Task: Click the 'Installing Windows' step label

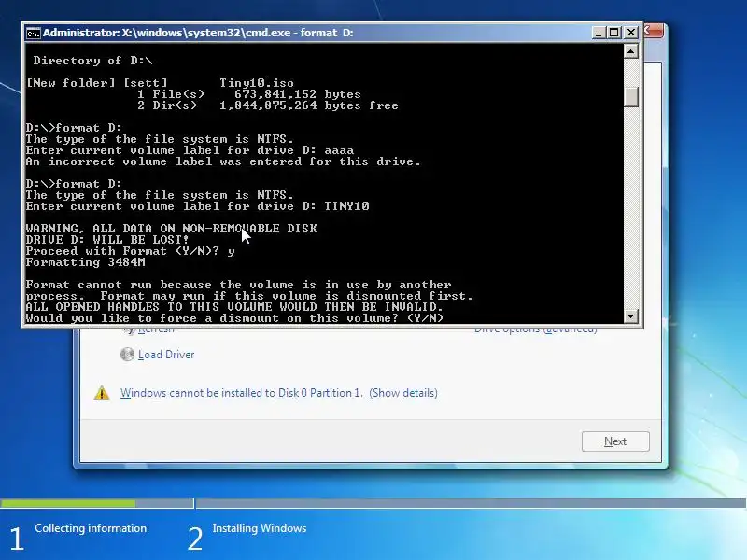Action: click(x=260, y=528)
